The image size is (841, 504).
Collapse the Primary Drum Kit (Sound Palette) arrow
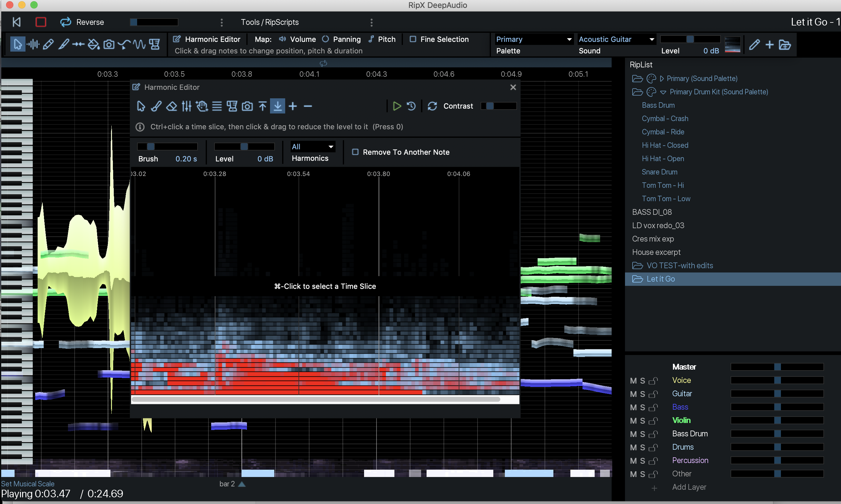tap(663, 92)
